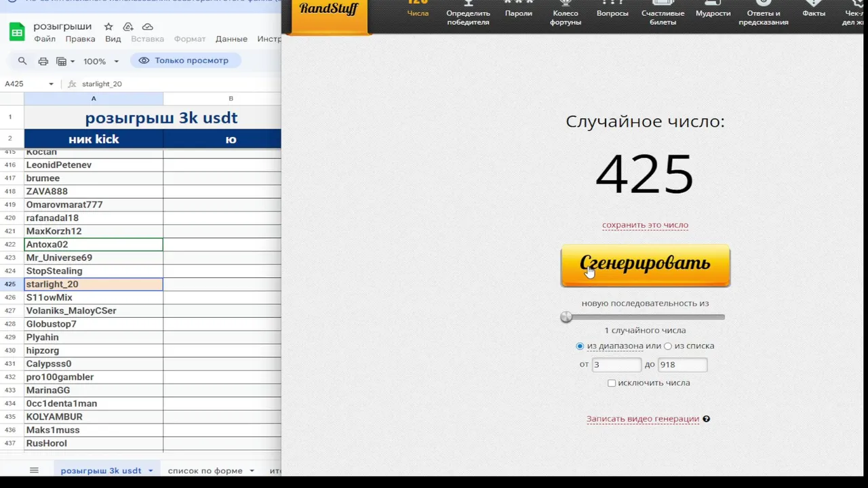Open the розыгрыш 3k usdt tab arrow
Viewport: 868px width, 488px height.
[151, 470]
